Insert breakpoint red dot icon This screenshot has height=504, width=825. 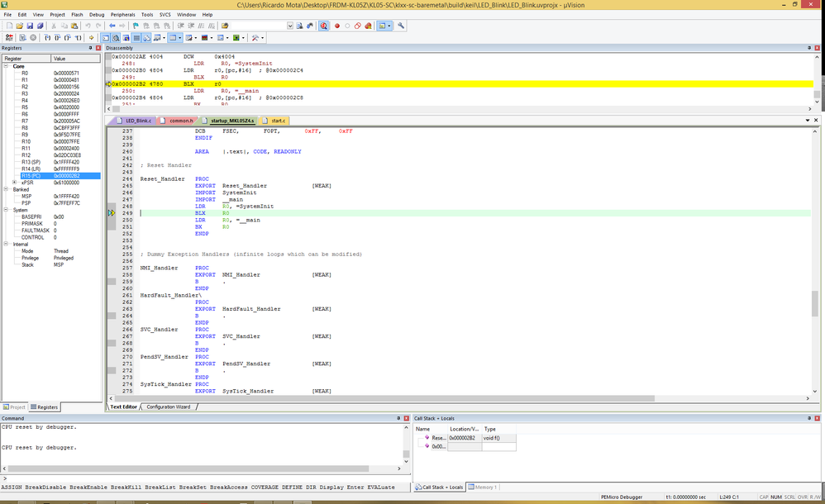(x=337, y=26)
